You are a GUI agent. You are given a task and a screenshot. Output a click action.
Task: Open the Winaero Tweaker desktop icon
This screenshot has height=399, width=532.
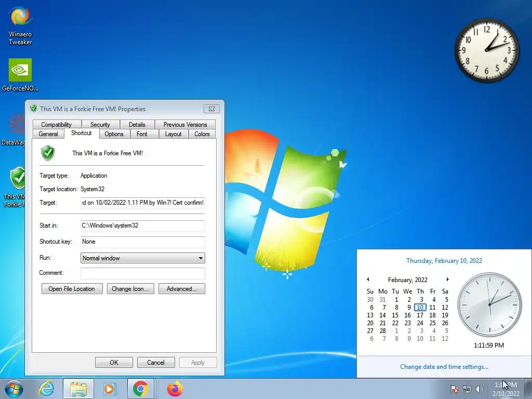[x=20, y=25]
